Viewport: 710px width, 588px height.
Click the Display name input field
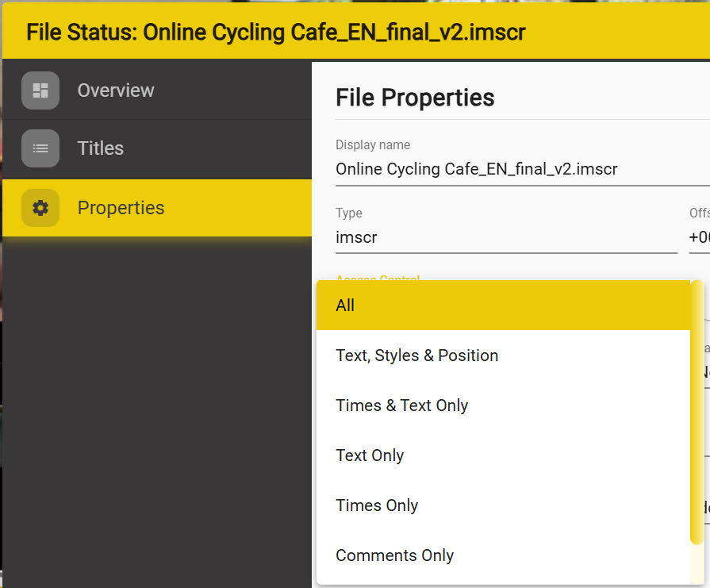[523, 169]
